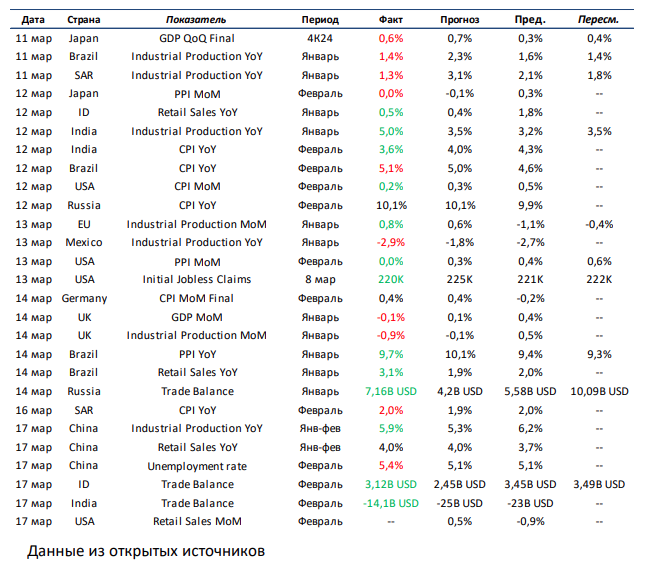Click the "7,16B USD" fact value
Image resolution: width=647 pixels, height=572 pixels.
tap(391, 391)
